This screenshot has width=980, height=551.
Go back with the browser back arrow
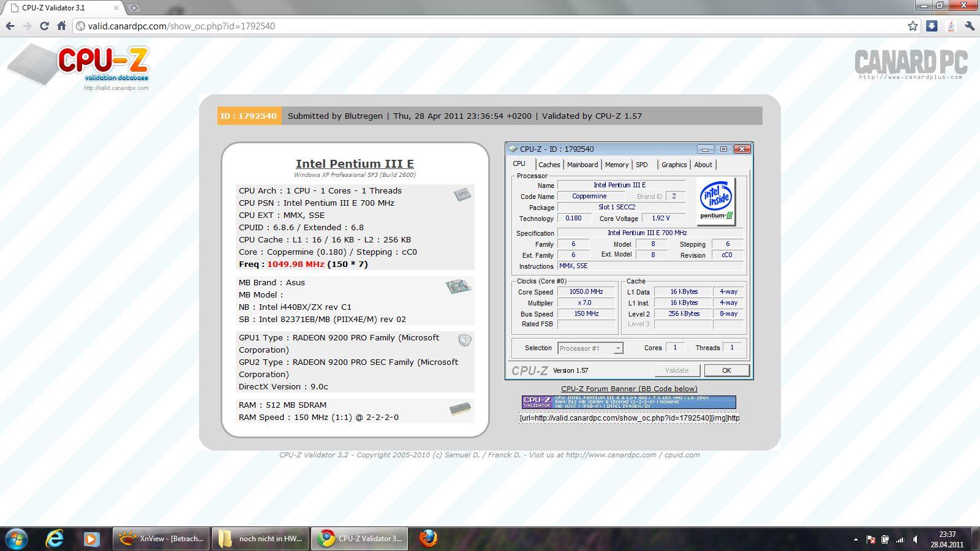click(10, 26)
